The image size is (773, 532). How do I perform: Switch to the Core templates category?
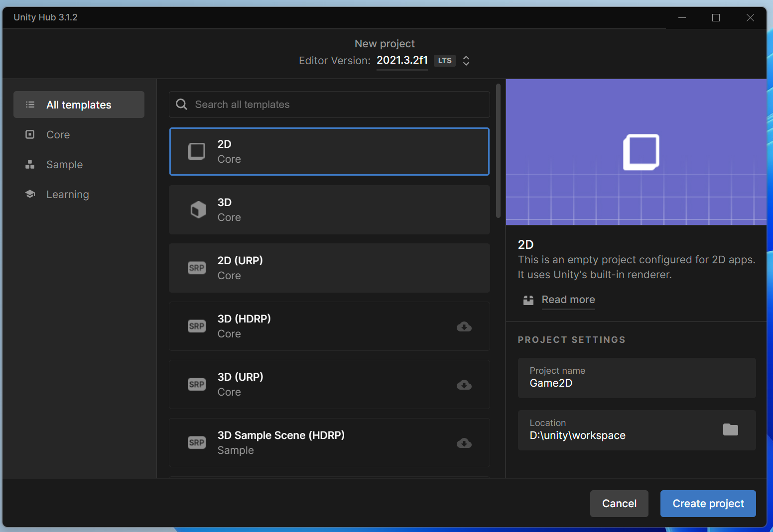click(79, 134)
